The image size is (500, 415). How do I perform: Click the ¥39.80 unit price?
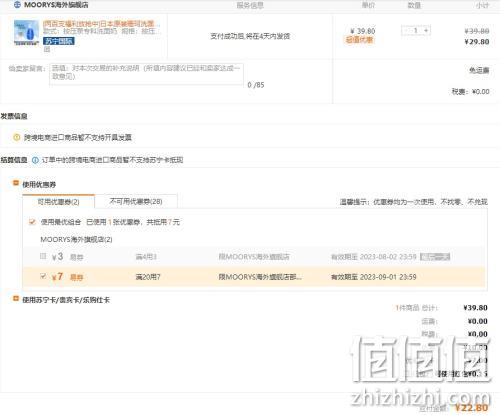coord(363,31)
